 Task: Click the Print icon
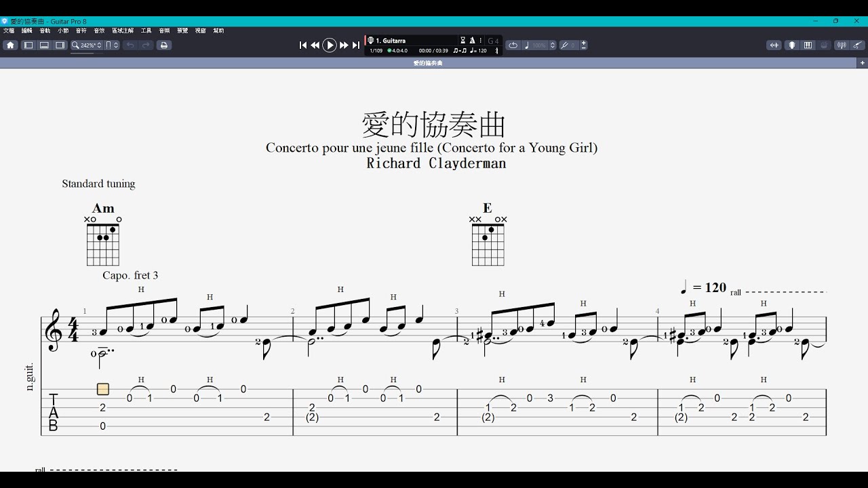tap(163, 45)
